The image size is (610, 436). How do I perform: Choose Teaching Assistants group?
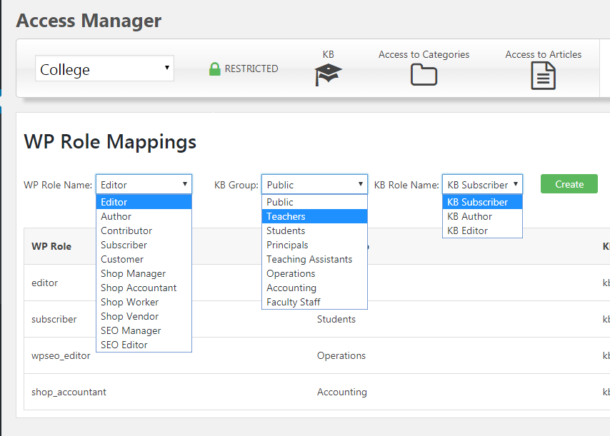tap(314, 259)
